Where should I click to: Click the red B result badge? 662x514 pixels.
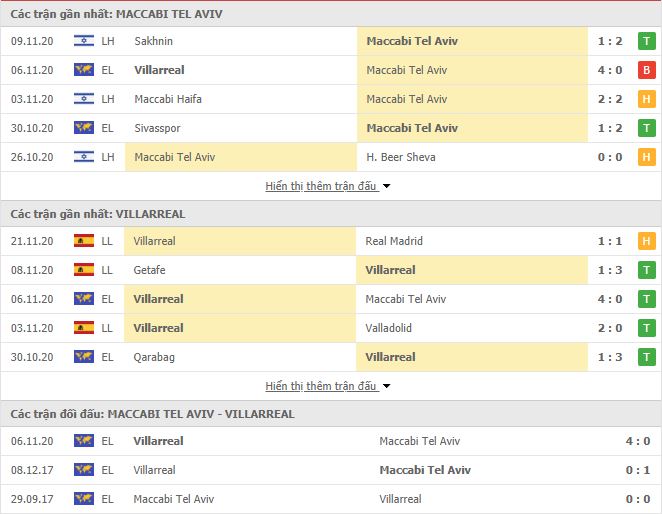[x=646, y=70]
